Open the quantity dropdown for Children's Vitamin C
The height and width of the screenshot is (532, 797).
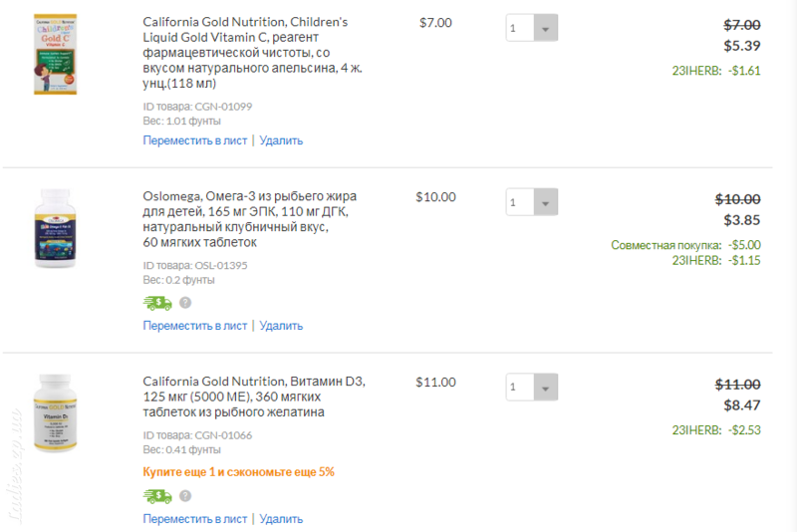(x=532, y=28)
